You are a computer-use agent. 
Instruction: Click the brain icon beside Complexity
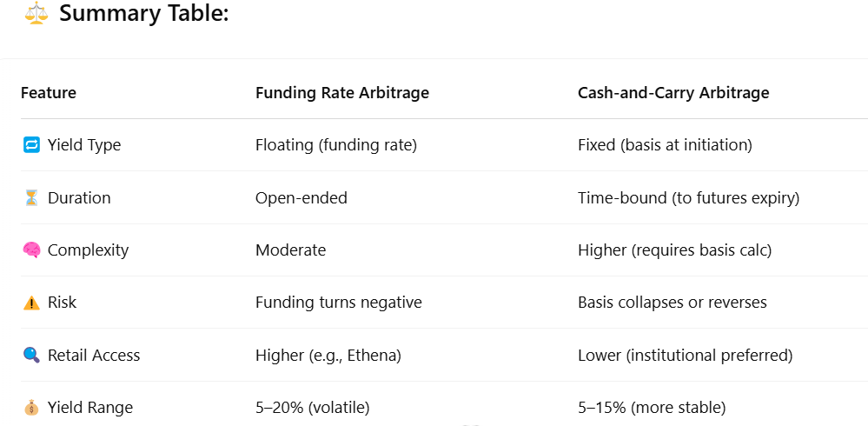tap(31, 250)
